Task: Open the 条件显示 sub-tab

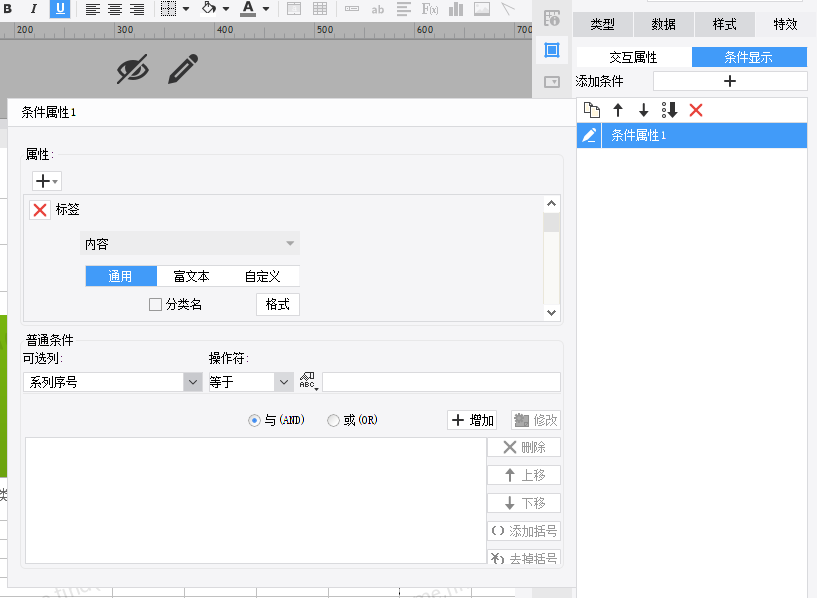Action: tap(749, 57)
